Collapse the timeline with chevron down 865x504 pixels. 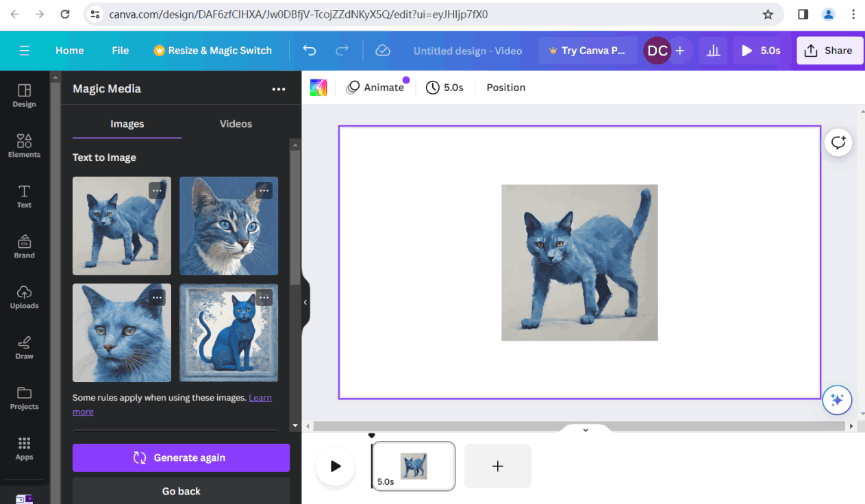(x=586, y=430)
